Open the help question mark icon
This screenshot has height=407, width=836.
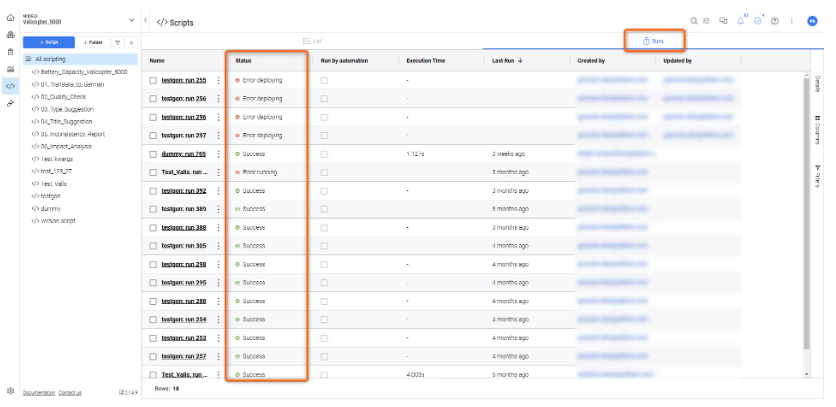tap(775, 21)
